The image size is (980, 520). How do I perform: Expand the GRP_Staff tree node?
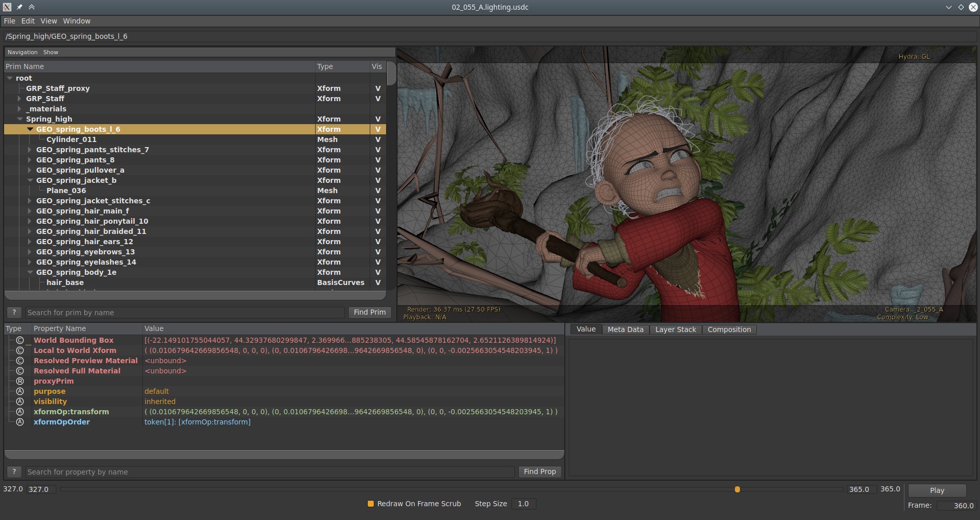(x=19, y=99)
